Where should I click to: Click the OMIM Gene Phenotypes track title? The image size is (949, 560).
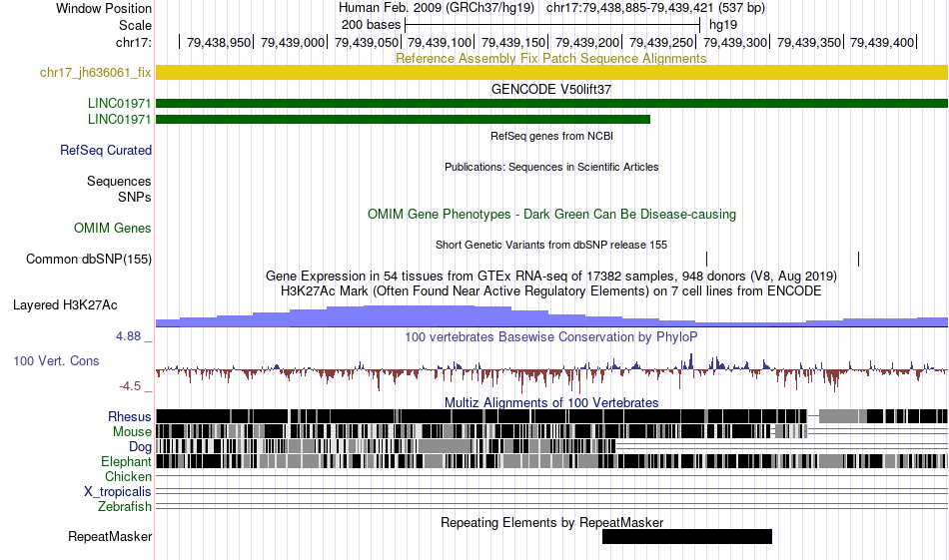pos(552,214)
